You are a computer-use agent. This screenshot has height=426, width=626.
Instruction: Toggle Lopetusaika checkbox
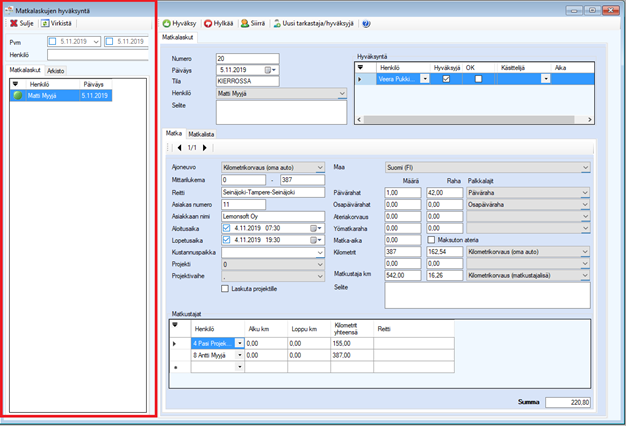226,240
